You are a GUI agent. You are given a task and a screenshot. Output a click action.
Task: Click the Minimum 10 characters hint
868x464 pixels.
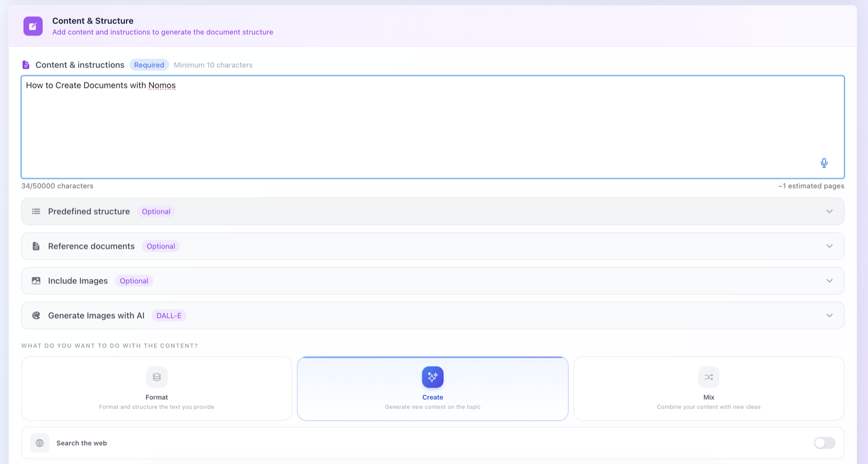pos(213,65)
